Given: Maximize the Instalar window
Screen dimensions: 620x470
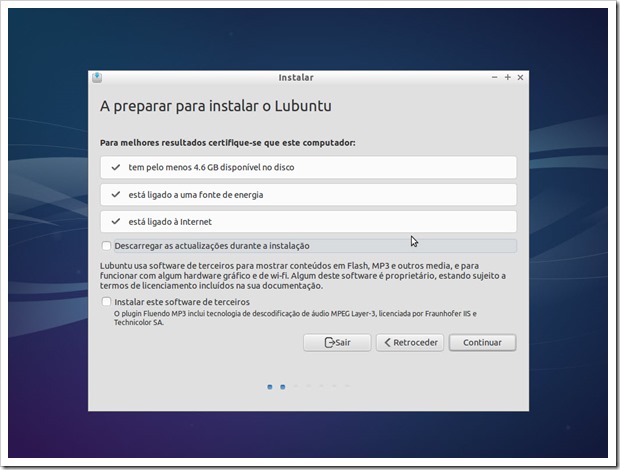Looking at the screenshot, I should 508,77.
